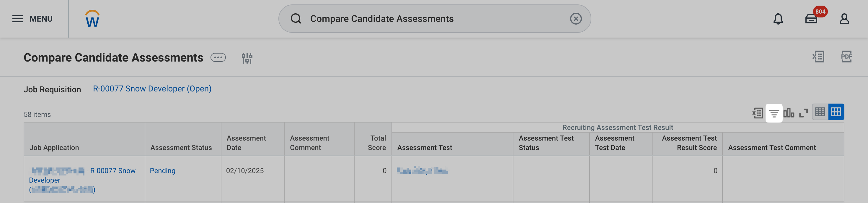Show the table as a chart
Image resolution: width=868 pixels, height=203 pixels.
pos(789,113)
